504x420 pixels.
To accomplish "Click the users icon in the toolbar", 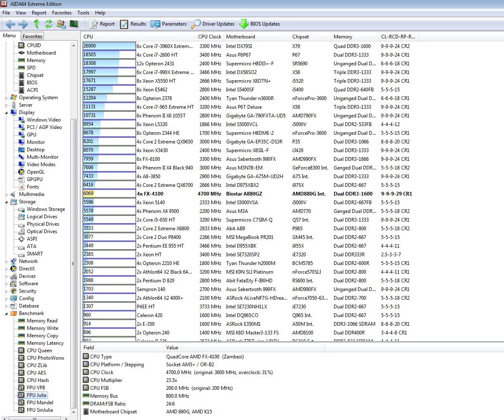I will 61,24.
